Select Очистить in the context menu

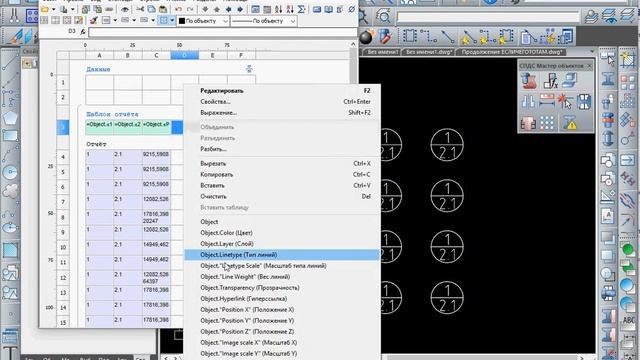[x=282, y=197]
